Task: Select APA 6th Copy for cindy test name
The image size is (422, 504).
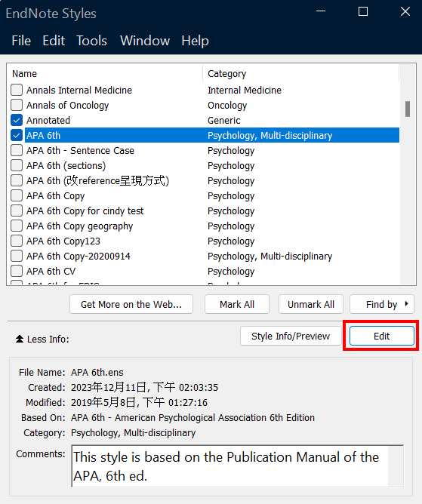Action: [x=85, y=211]
